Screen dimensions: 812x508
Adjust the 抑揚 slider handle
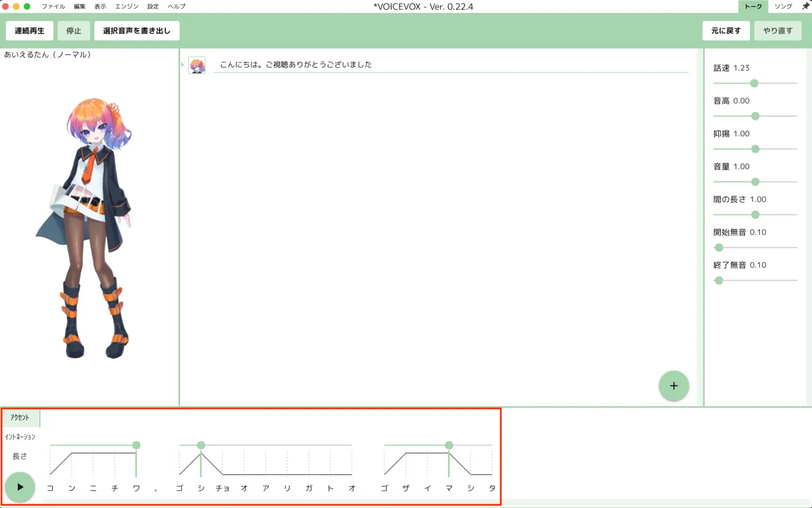pos(755,149)
